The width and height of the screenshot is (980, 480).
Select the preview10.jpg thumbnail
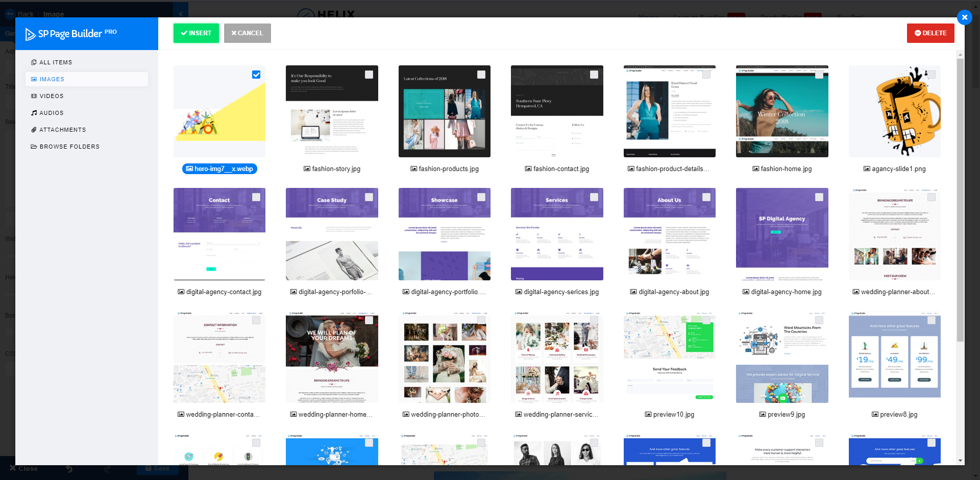tap(670, 357)
